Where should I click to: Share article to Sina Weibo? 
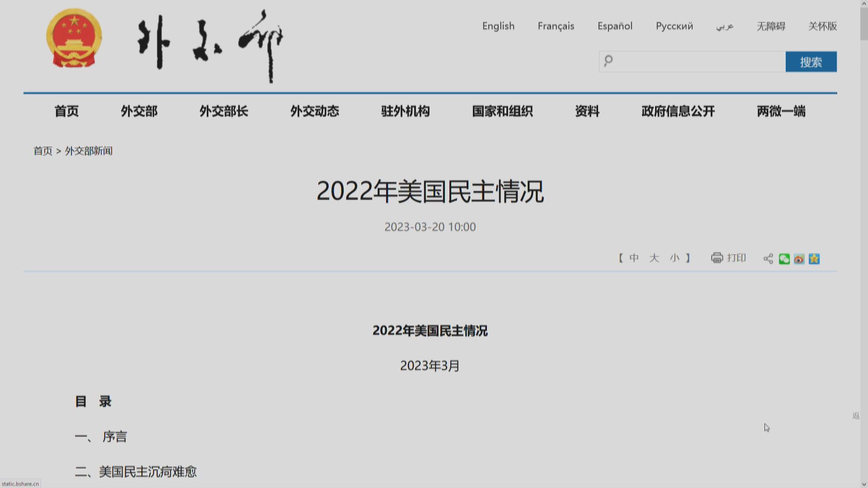pos(799,259)
